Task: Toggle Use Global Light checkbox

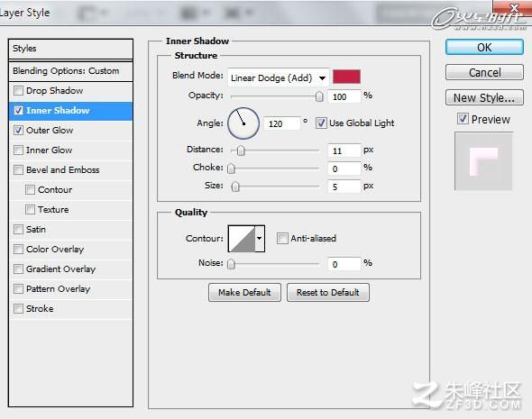Action: (x=321, y=123)
